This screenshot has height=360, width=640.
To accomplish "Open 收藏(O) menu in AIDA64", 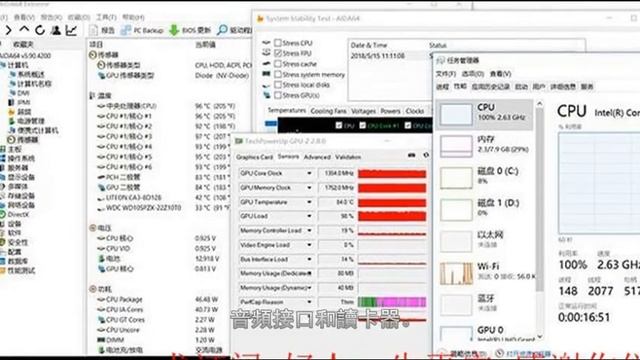I will [x=78, y=17].
